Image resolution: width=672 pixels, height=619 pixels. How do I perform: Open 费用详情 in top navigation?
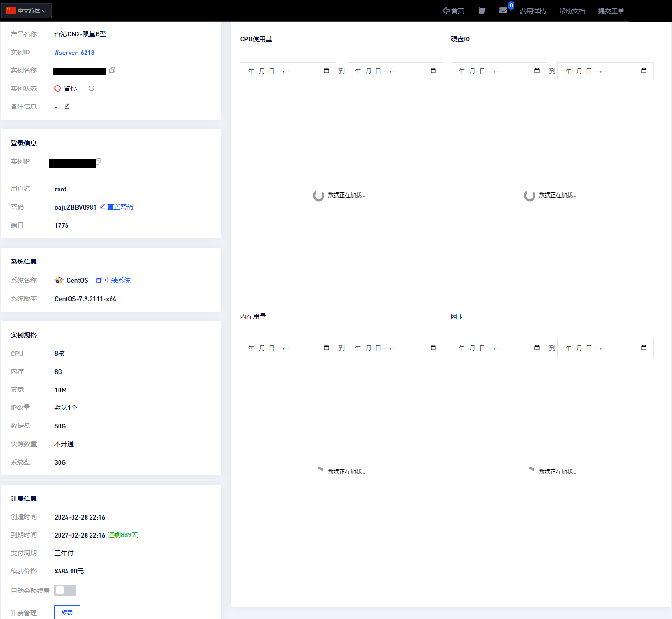[533, 11]
